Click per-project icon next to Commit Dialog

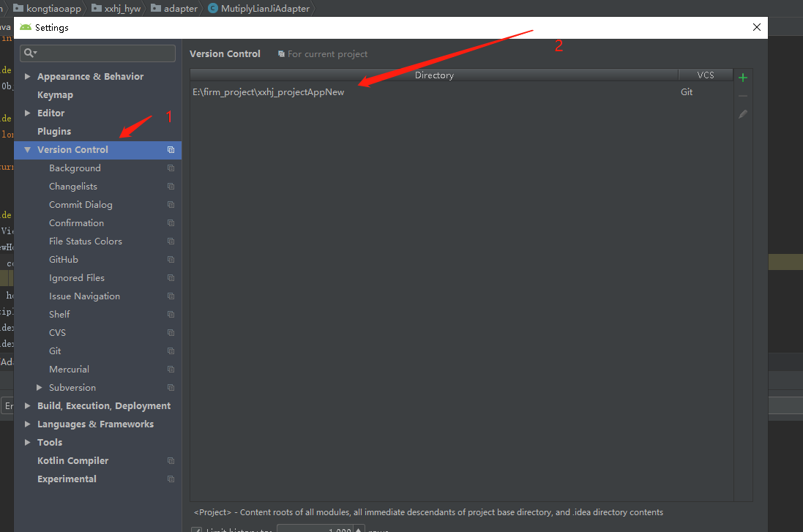[170, 204]
